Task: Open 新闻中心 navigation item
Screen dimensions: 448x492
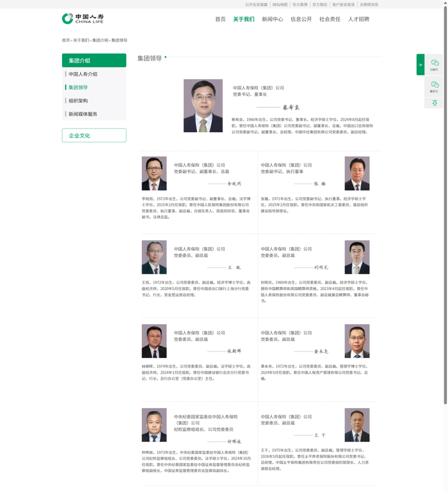Action: coord(272,19)
